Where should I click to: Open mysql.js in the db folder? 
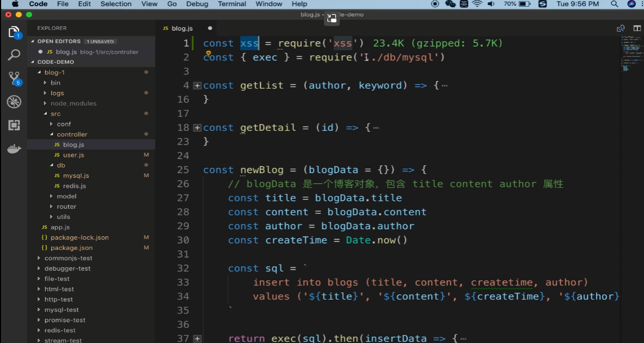(x=91, y=175)
